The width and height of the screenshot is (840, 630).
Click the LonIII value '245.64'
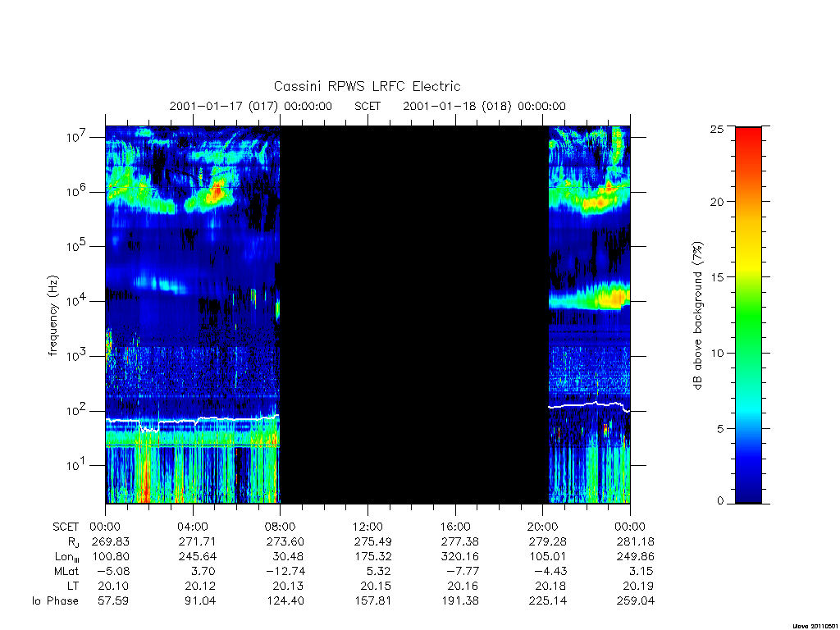click(x=198, y=557)
